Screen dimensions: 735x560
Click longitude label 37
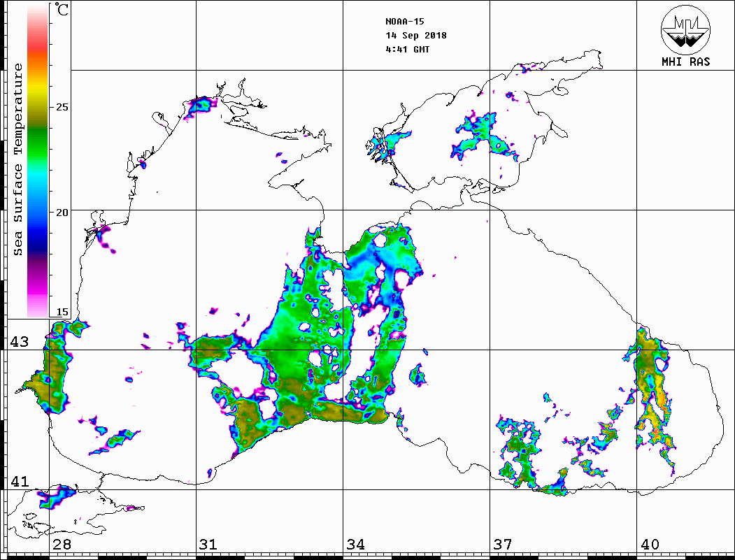pos(503,545)
